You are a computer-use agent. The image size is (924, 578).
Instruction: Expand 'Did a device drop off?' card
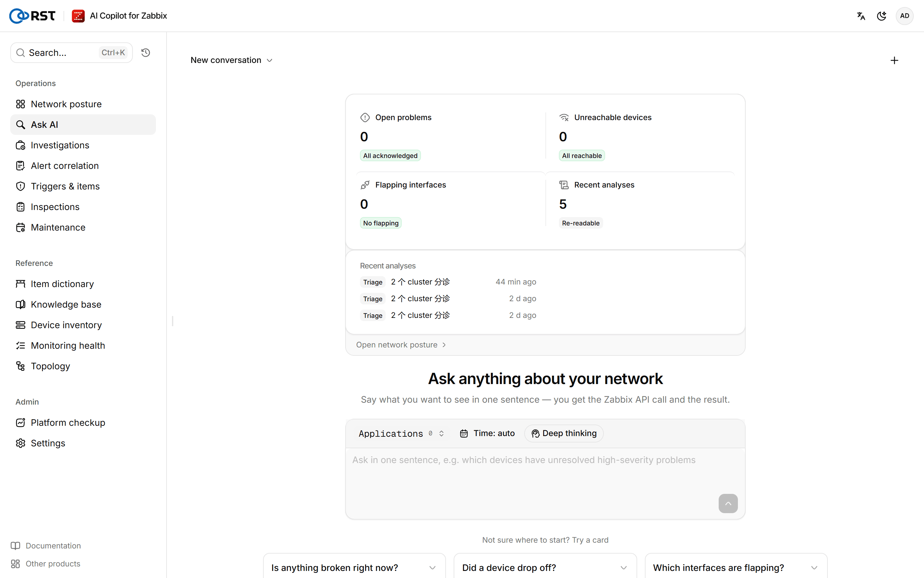click(545, 567)
